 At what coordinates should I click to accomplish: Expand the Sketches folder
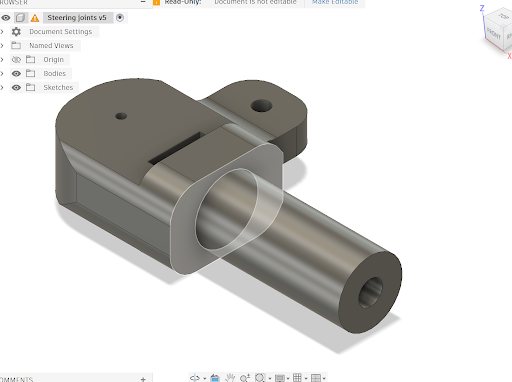[2, 88]
